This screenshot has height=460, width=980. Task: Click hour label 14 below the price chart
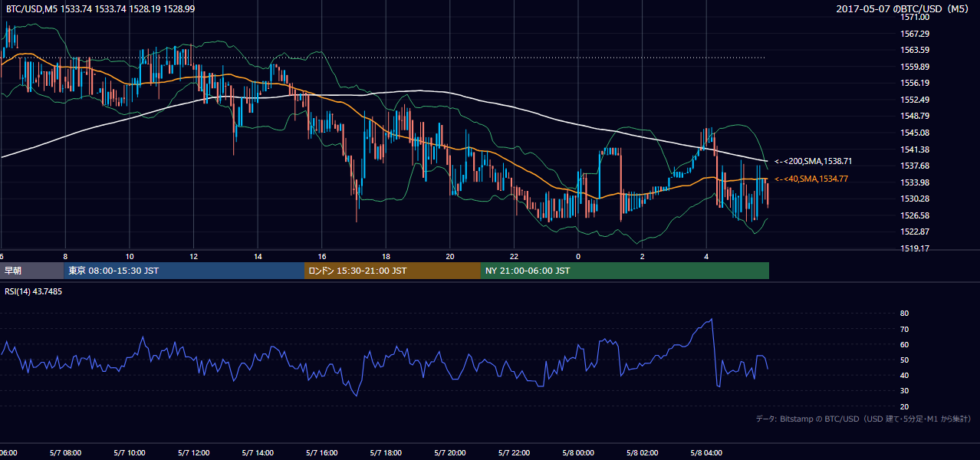[258, 256]
